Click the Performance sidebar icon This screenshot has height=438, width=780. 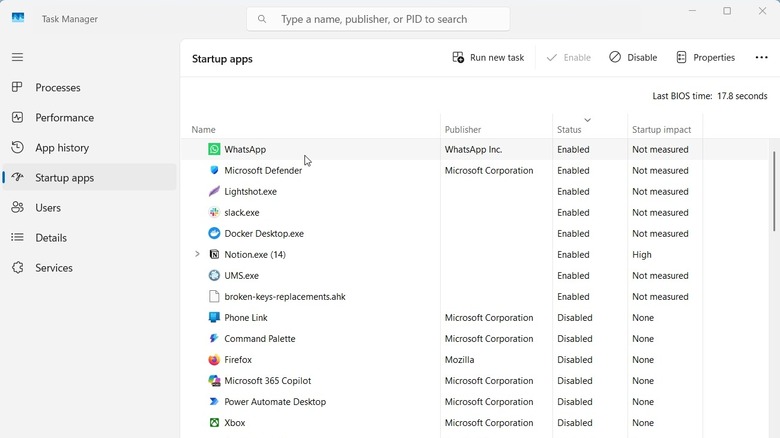(17, 117)
